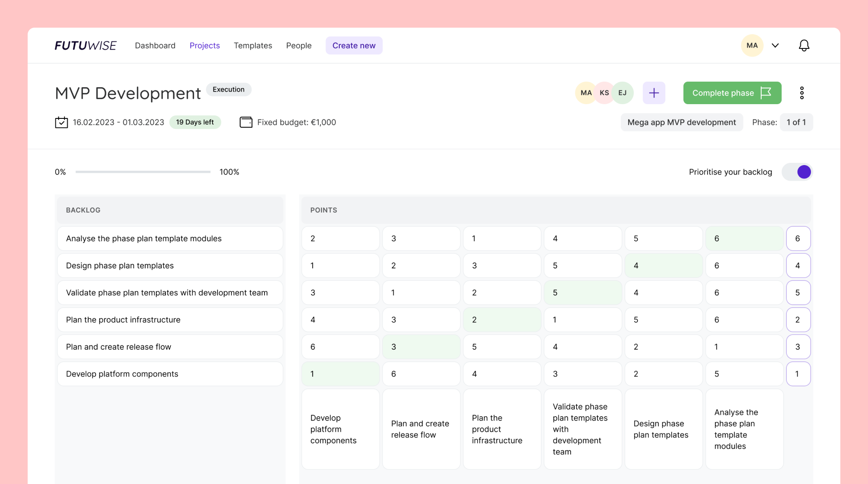Click the KS member avatar
Image resolution: width=868 pixels, height=484 pixels.
[604, 93]
